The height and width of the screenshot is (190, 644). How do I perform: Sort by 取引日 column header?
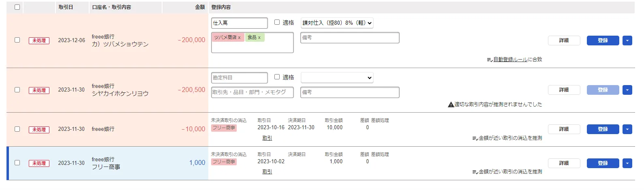point(66,7)
